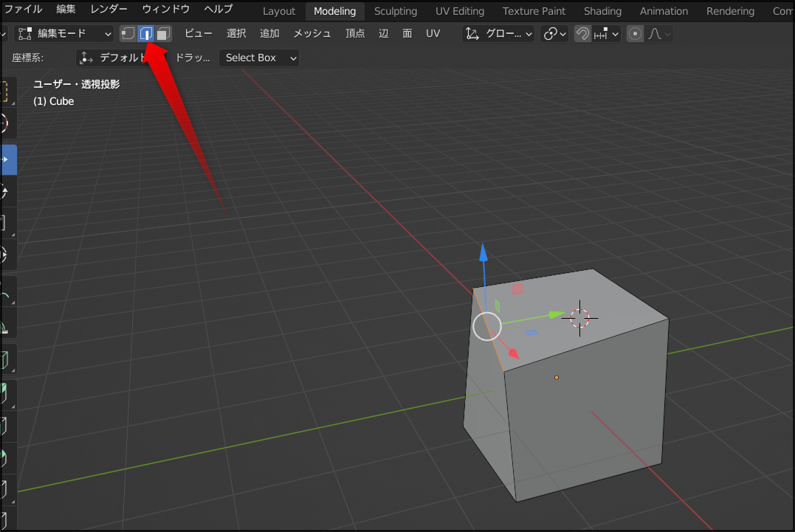Click the (1) Cube object label

coord(54,101)
